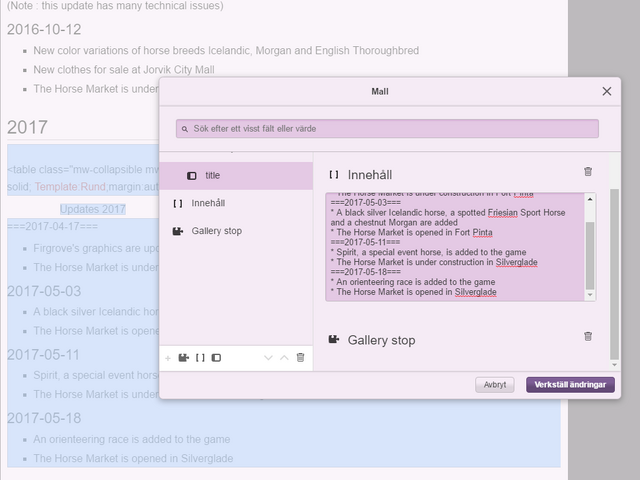This screenshot has width=640, height=480.
Task: Click text area scrollbar down arrow
Action: 590,295
